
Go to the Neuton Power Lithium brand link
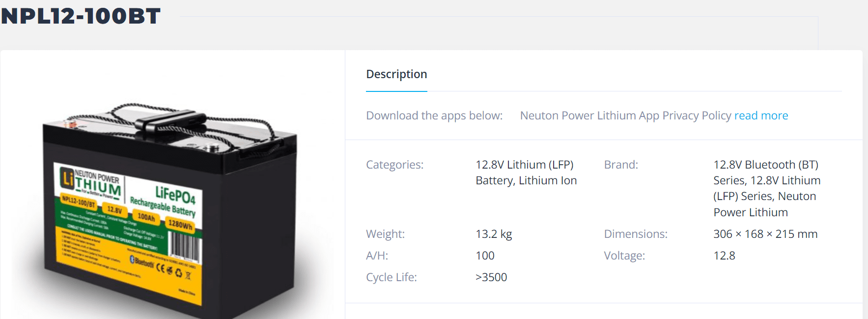click(x=750, y=212)
